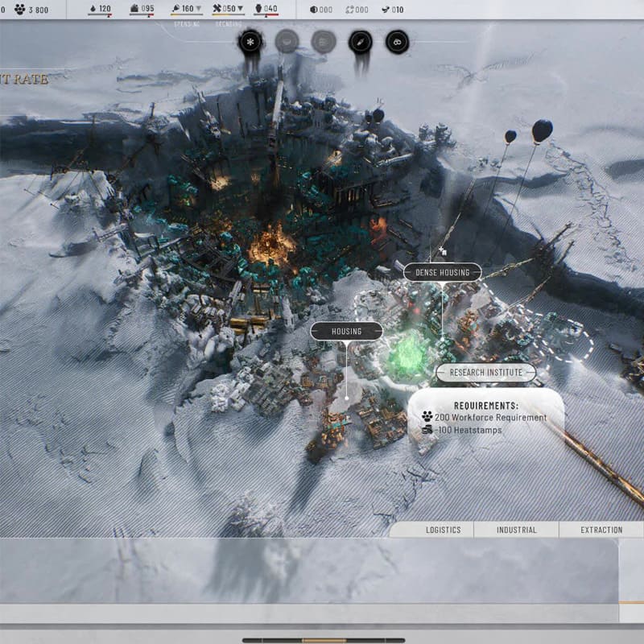The height and width of the screenshot is (644, 644).
Task: Switch to the Industrial tab
Action: pyautogui.click(x=516, y=530)
